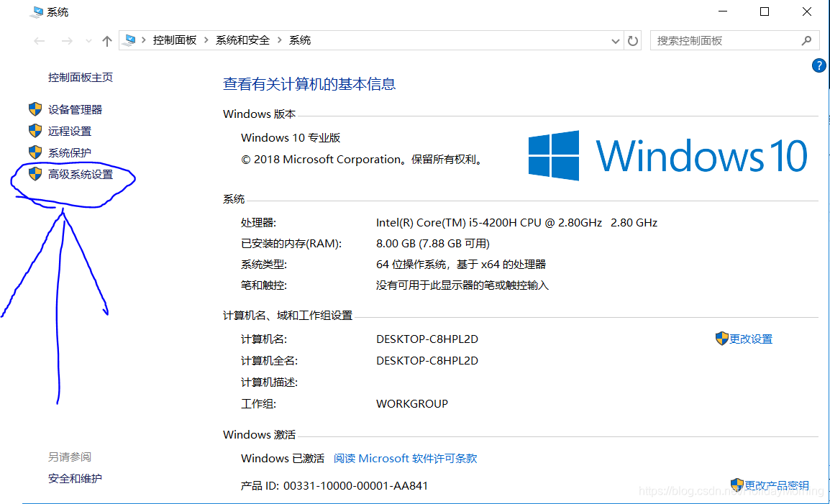Open 远程设置 link
830x504 pixels.
pos(70,132)
